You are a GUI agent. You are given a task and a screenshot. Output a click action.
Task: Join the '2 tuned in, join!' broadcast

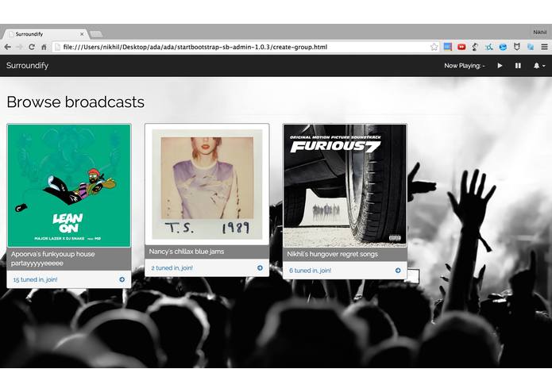point(172,268)
